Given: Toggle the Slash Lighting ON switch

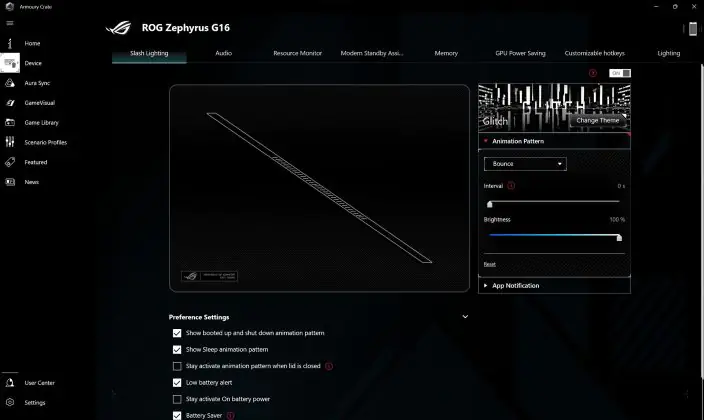Looking at the screenshot, I should tap(620, 73).
